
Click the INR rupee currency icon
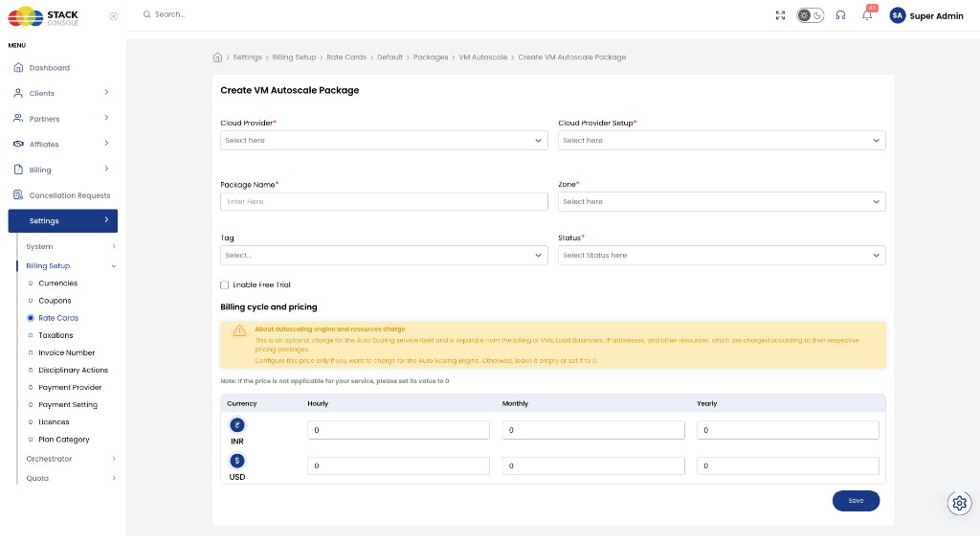pos(237,425)
